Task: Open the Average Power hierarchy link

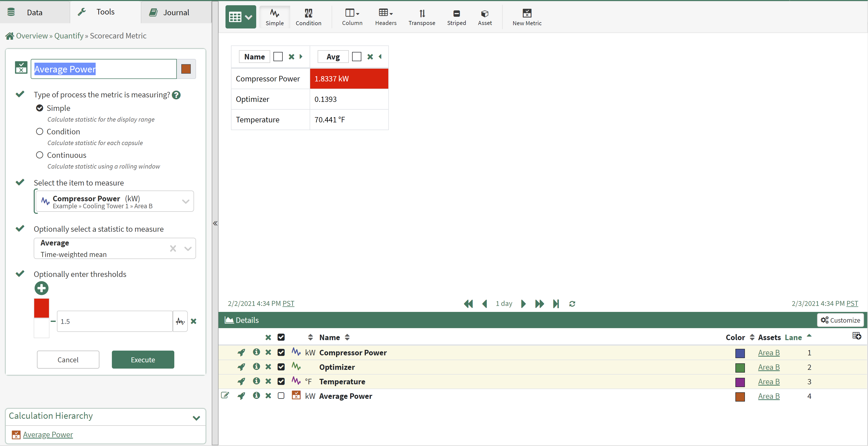Action: tap(48, 435)
